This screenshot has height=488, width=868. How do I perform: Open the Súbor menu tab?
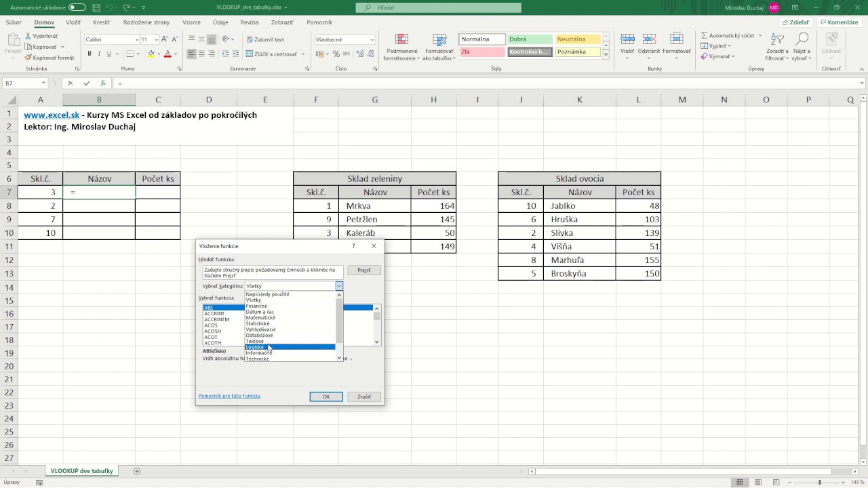tap(14, 22)
